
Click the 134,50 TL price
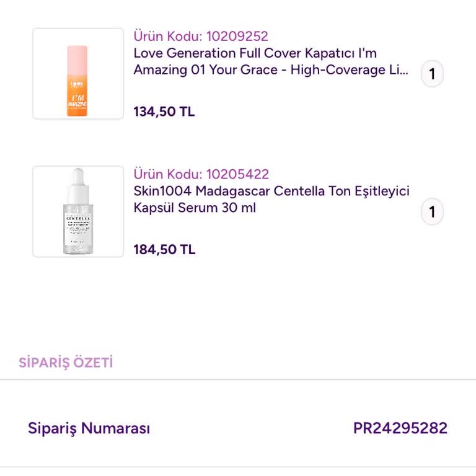(x=164, y=112)
